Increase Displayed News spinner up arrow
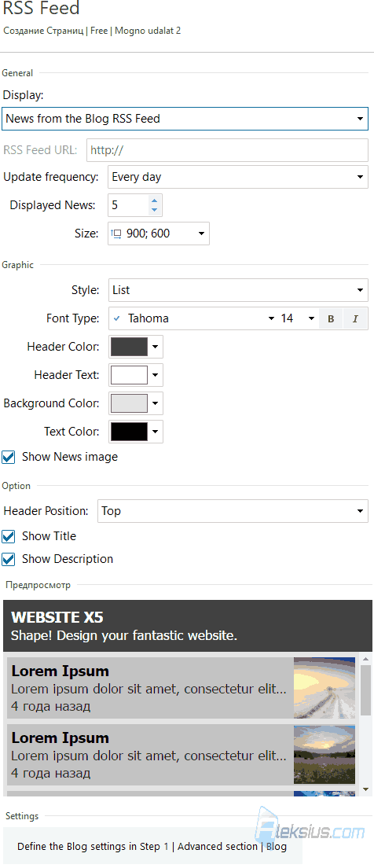The image size is (374, 868). pos(154,200)
